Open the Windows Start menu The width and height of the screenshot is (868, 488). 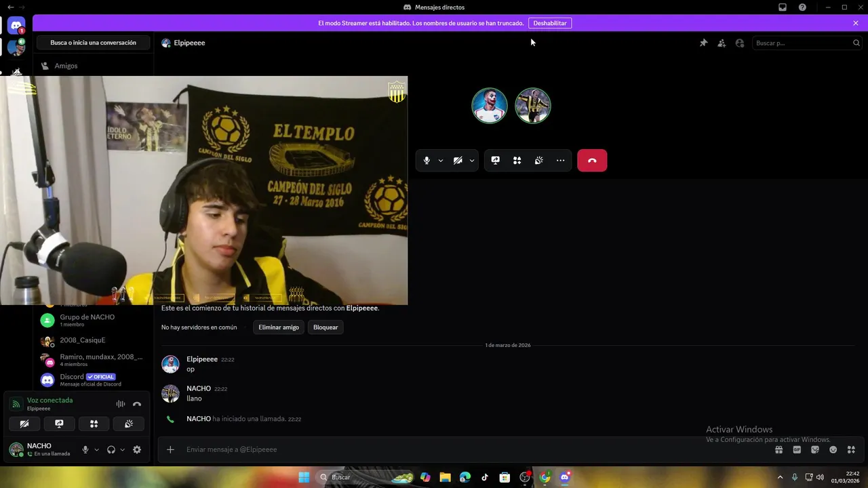[304, 477]
